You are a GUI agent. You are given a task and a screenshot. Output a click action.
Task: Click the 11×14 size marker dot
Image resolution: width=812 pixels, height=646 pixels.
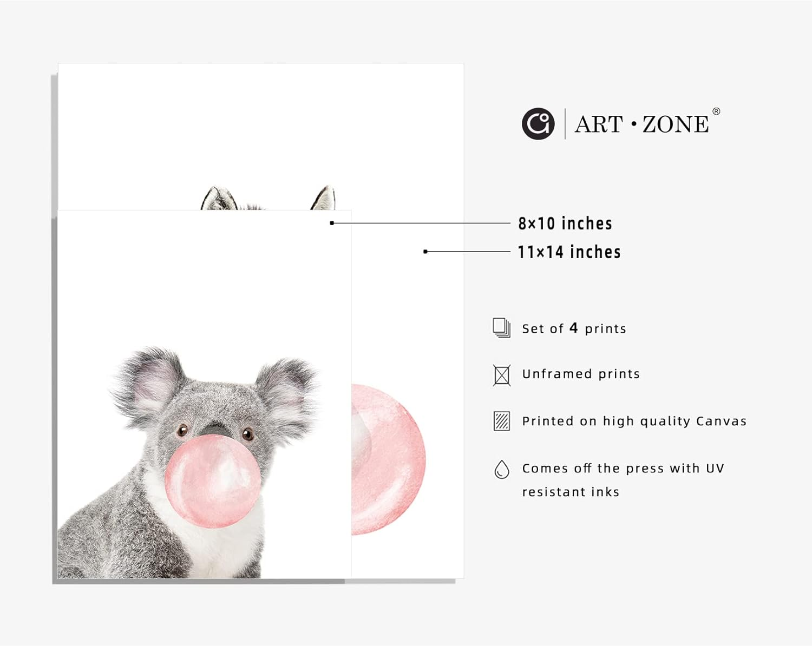(425, 252)
